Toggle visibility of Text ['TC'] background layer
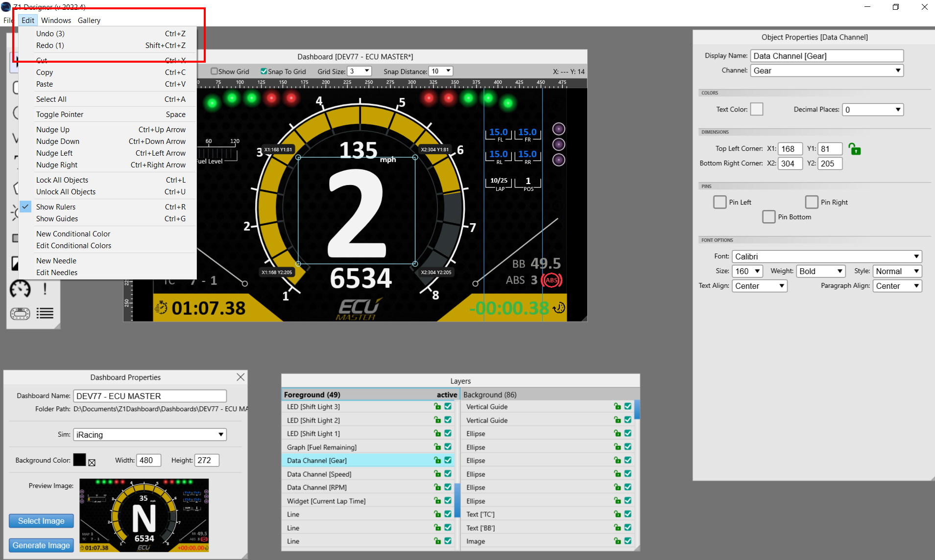This screenshot has width=935, height=560. pos(628,514)
